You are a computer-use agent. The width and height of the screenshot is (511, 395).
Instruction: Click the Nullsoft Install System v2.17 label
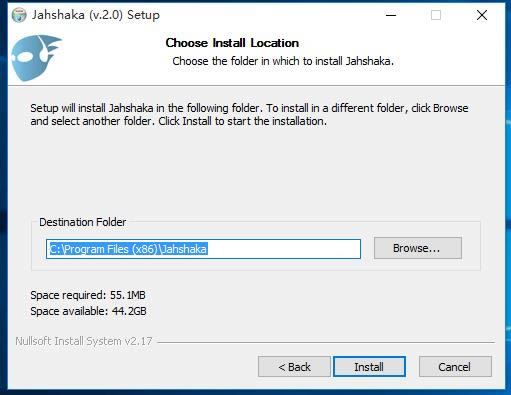click(x=84, y=341)
